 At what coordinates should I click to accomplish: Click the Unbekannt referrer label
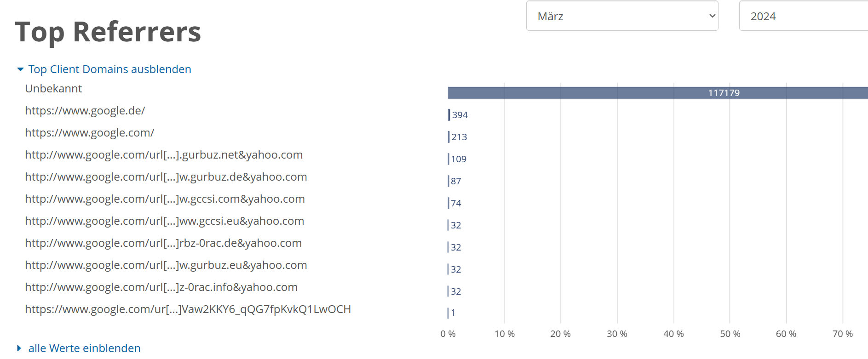click(53, 89)
